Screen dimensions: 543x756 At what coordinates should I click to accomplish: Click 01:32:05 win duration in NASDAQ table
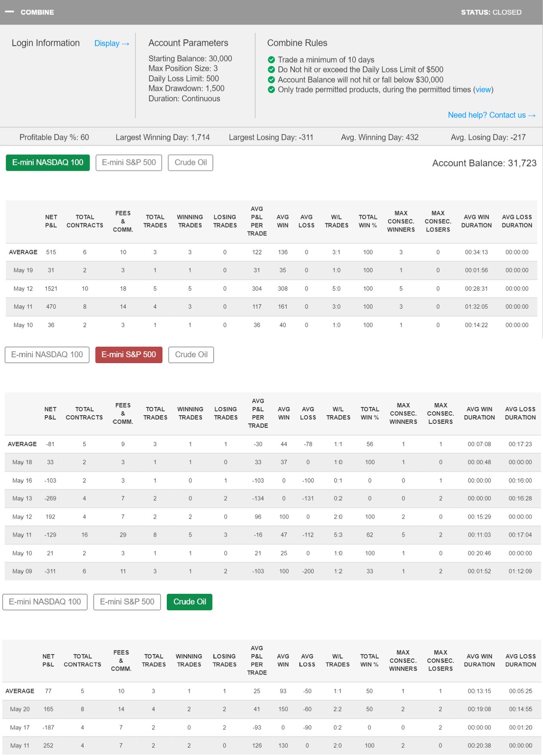pos(476,307)
